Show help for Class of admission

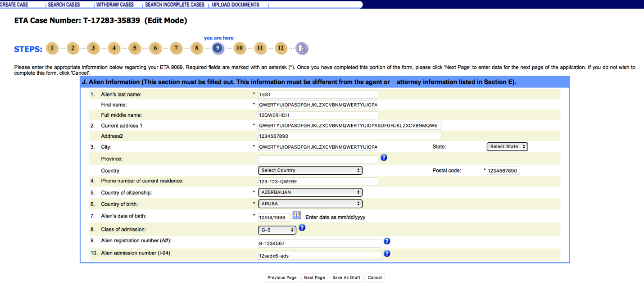coord(302,228)
